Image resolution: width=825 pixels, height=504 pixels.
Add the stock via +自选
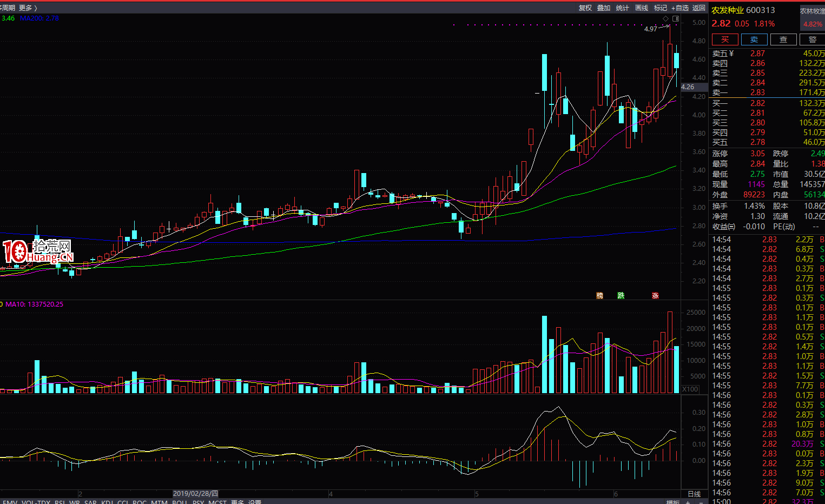pyautogui.click(x=680, y=8)
